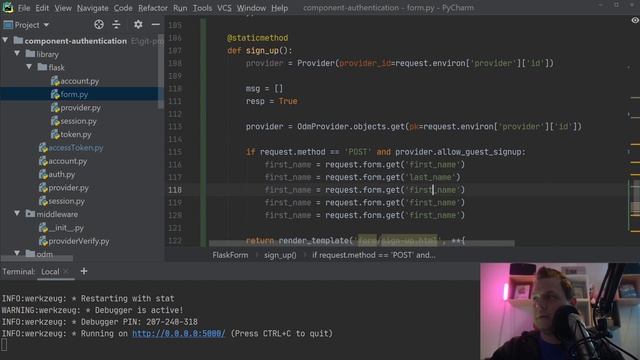Open Project panel settings gear

(x=138, y=24)
